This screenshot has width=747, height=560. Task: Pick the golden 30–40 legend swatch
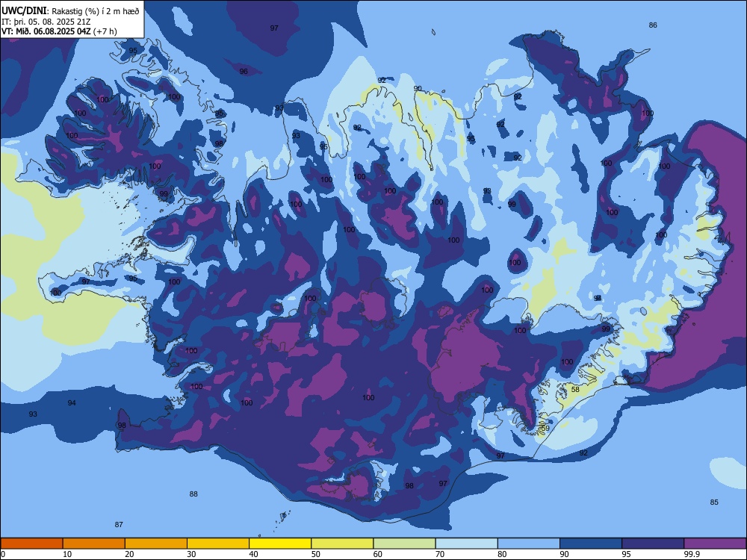pos(218,544)
